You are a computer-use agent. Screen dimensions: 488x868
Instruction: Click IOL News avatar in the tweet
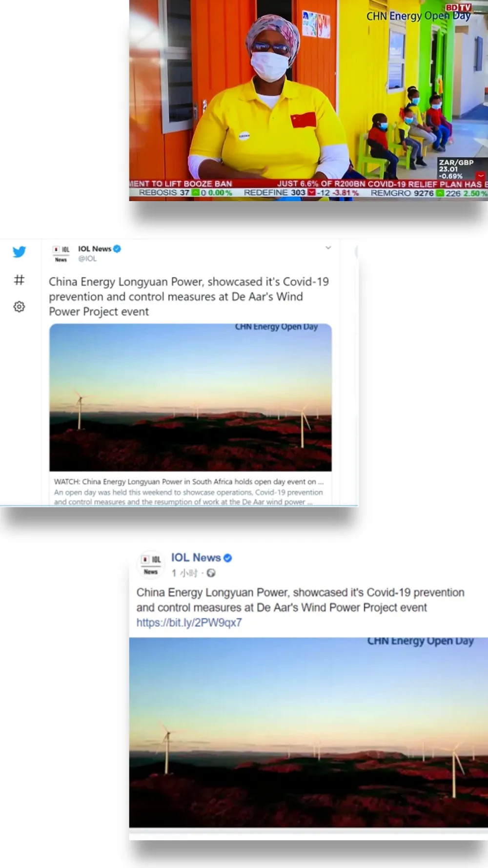point(61,253)
